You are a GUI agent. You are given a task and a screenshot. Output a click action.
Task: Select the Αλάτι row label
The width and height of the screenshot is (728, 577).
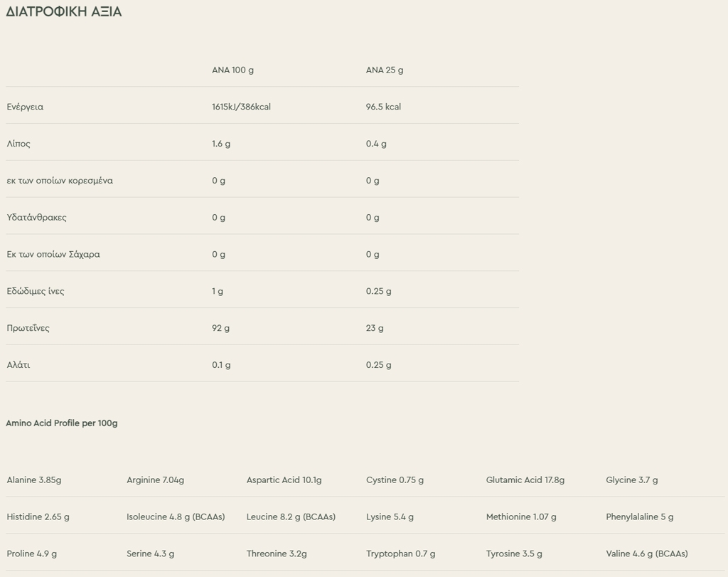click(18, 365)
